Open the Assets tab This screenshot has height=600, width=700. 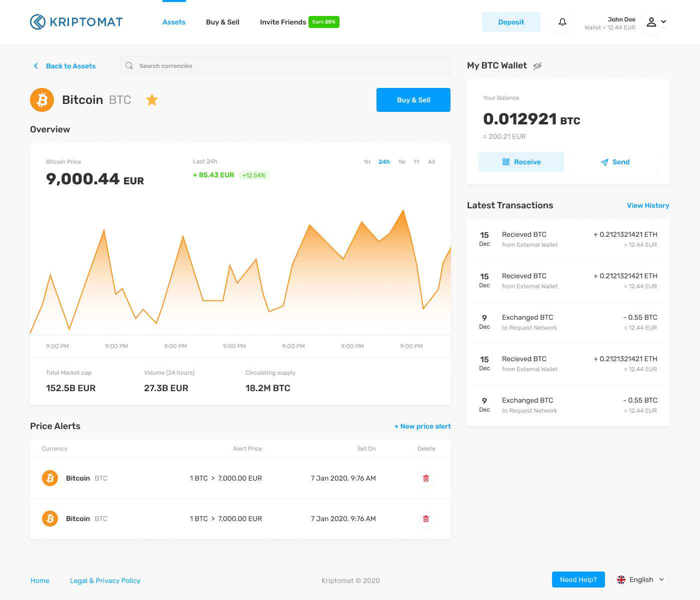pyautogui.click(x=174, y=22)
